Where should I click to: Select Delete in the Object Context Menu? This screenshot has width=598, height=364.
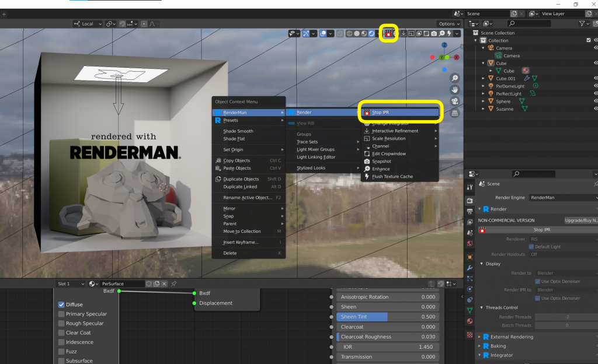pyautogui.click(x=248, y=253)
